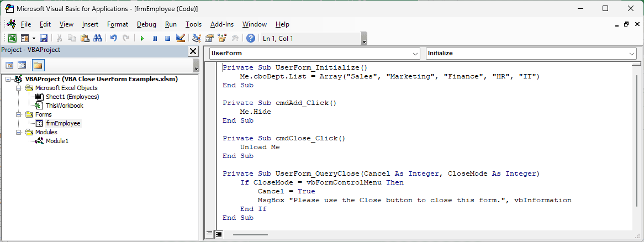Click the Reset stop icon

pyautogui.click(x=167, y=39)
